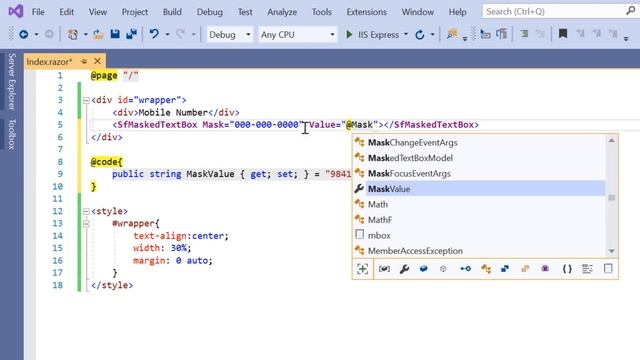Click the IntelliSense list scroll down arrow
The width and height of the screenshot is (640, 360).
click(611, 251)
